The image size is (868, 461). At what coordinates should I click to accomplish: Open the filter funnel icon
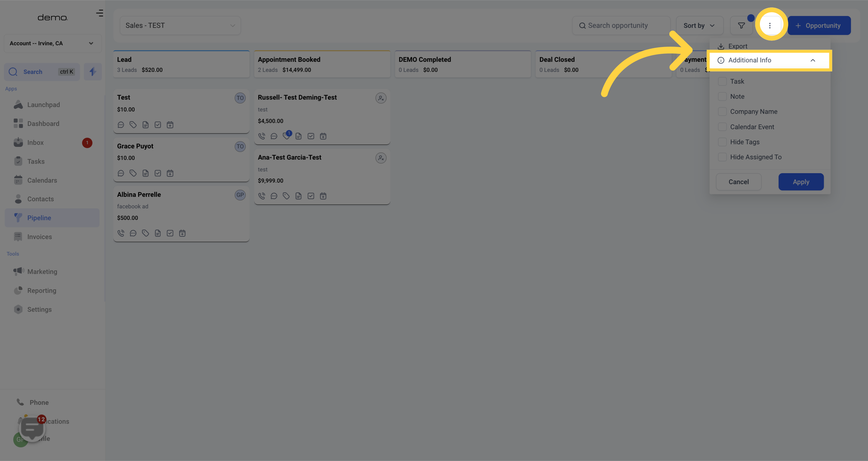tap(741, 26)
